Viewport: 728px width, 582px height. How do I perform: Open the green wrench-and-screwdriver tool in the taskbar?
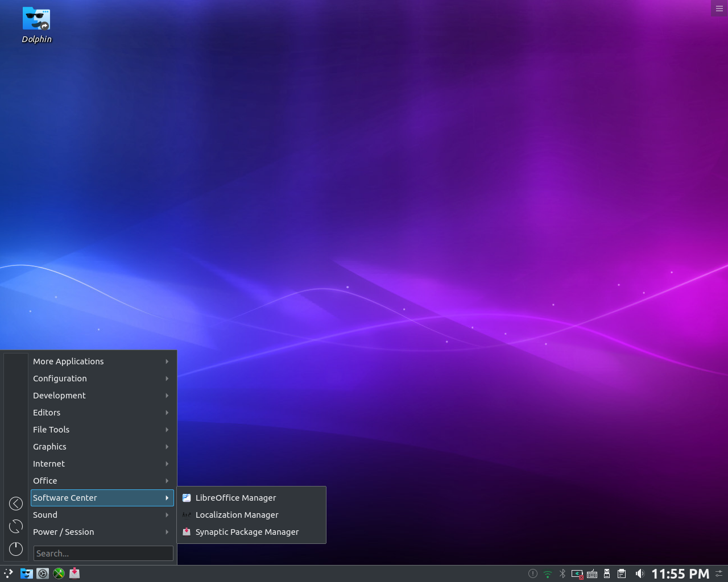pos(59,573)
